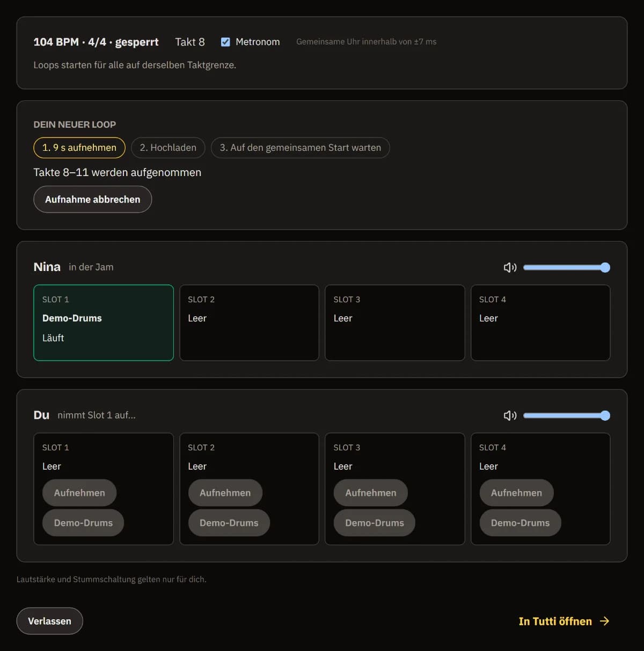Load Demo-Drums into your Slot 2
The height and width of the screenshot is (651, 644).
click(229, 523)
